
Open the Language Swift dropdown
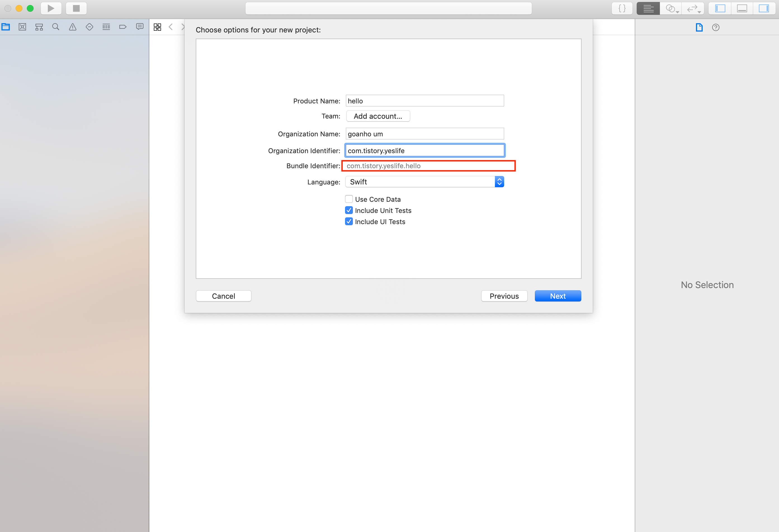(424, 182)
